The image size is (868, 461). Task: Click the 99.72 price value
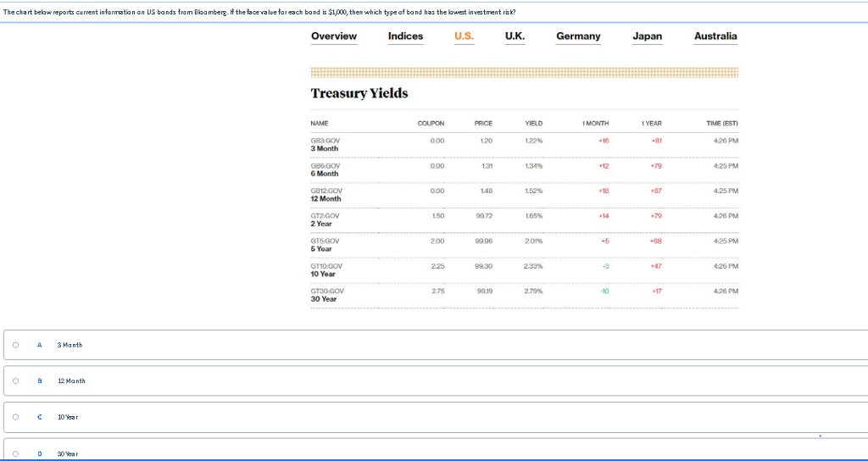484,216
